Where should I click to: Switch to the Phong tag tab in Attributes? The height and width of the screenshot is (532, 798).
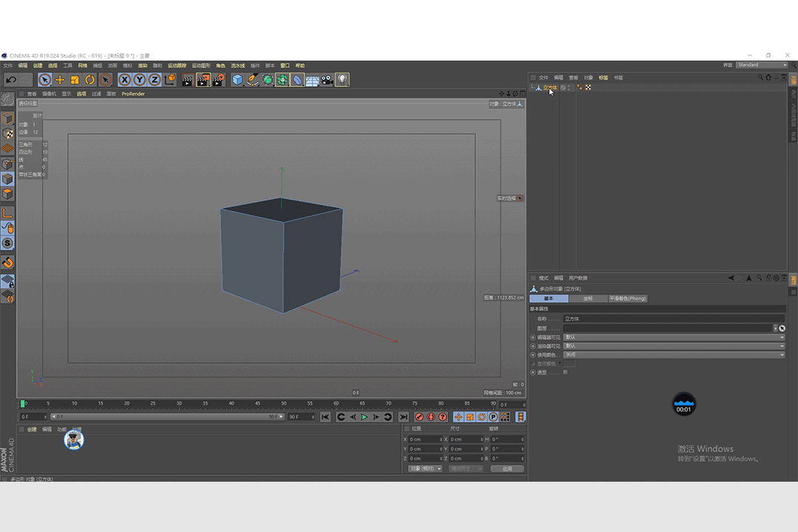point(627,299)
